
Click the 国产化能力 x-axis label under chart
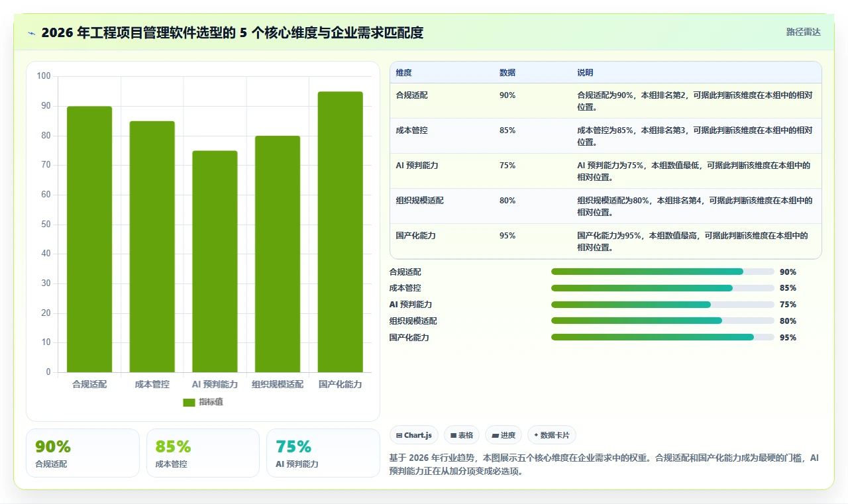click(x=340, y=384)
